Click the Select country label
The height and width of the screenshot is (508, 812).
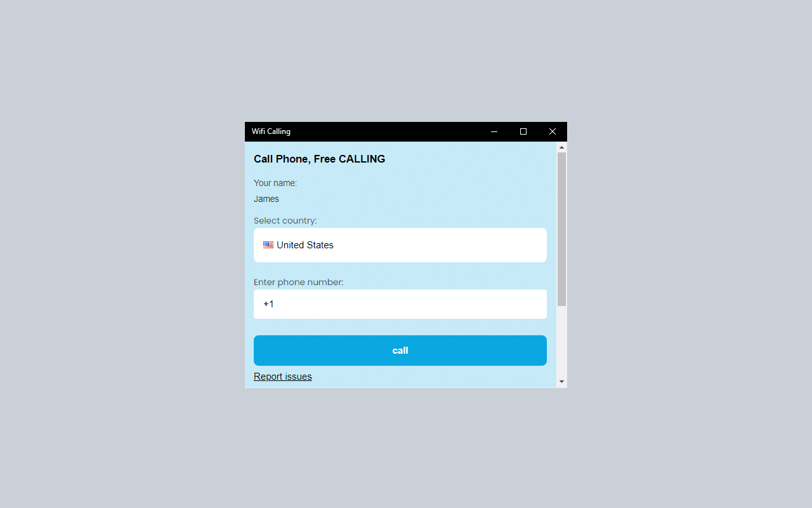pos(285,220)
